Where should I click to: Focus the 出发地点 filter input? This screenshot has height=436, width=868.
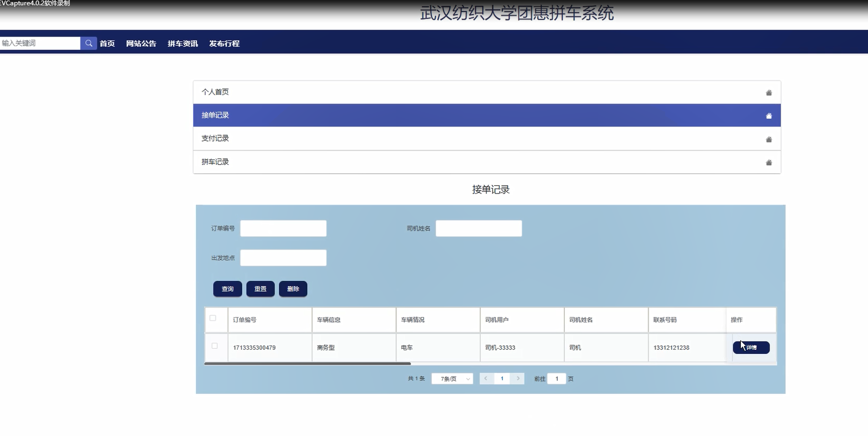tap(284, 258)
